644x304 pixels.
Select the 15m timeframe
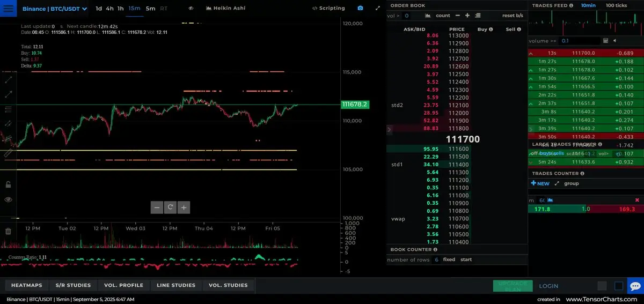(x=135, y=9)
